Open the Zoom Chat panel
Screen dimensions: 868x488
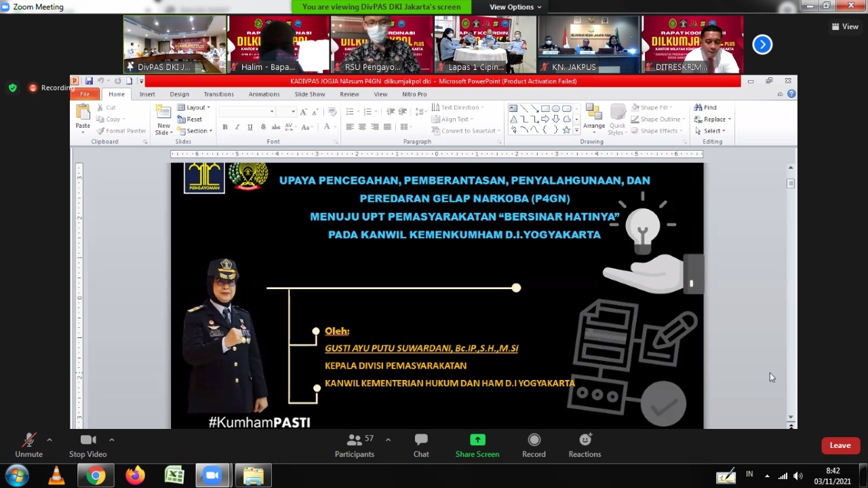[x=421, y=446]
